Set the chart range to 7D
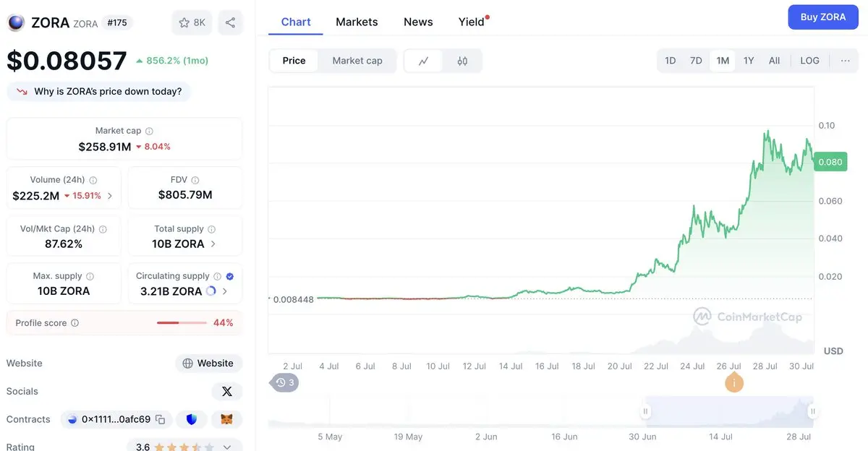The width and height of the screenshot is (868, 451). 696,61
